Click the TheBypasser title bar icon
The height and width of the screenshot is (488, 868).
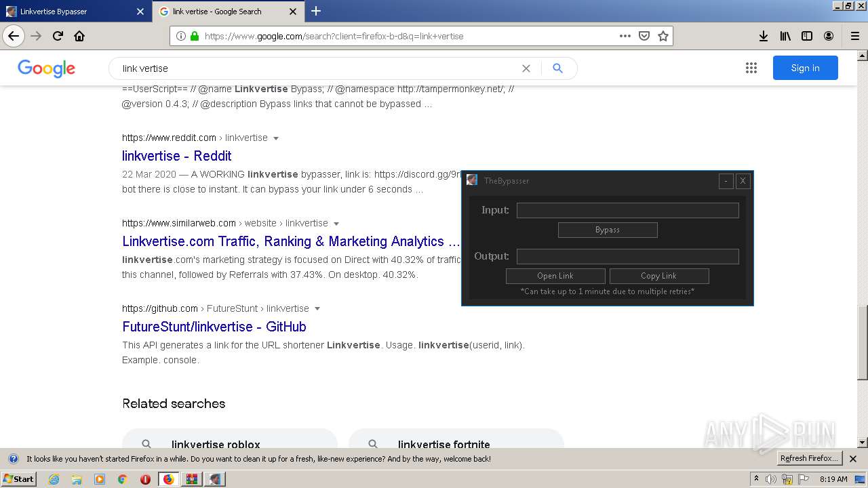pyautogui.click(x=472, y=180)
